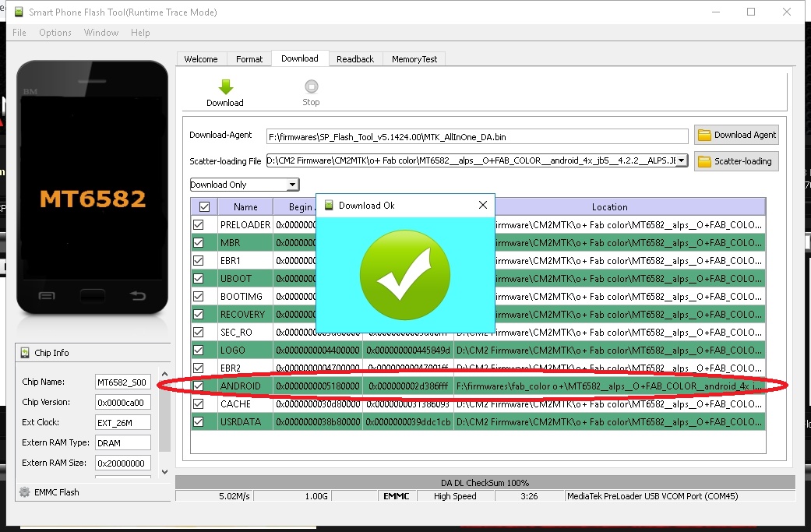Uncheck the CACHE partition checkbox
811x532 pixels.
point(198,403)
